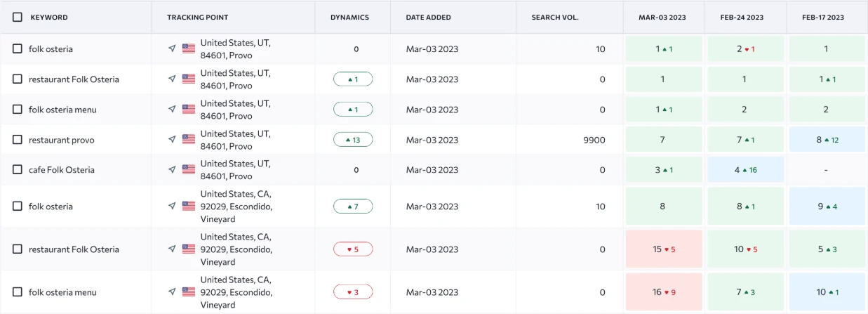Screen dimensions: 868x314
Task: Click the tracking point text in 'restaurant provo' row
Action: point(235,140)
